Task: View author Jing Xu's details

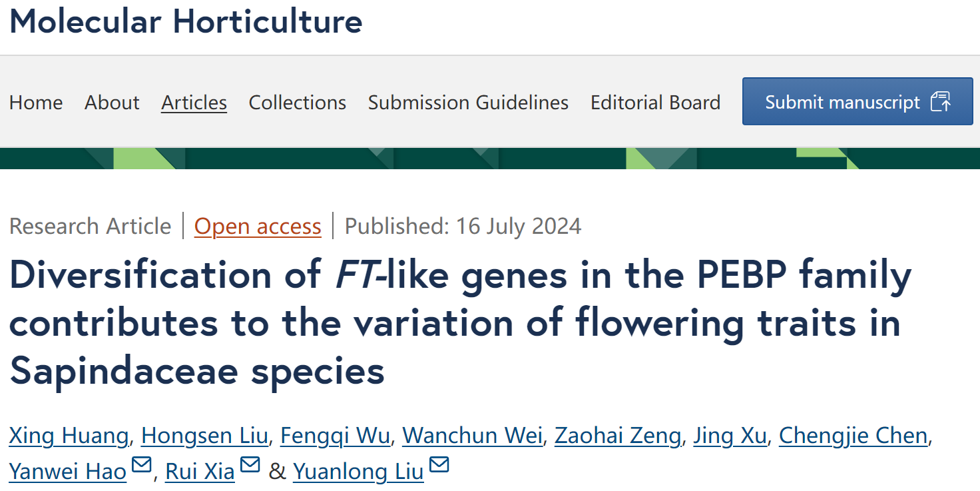Action: 730,436
